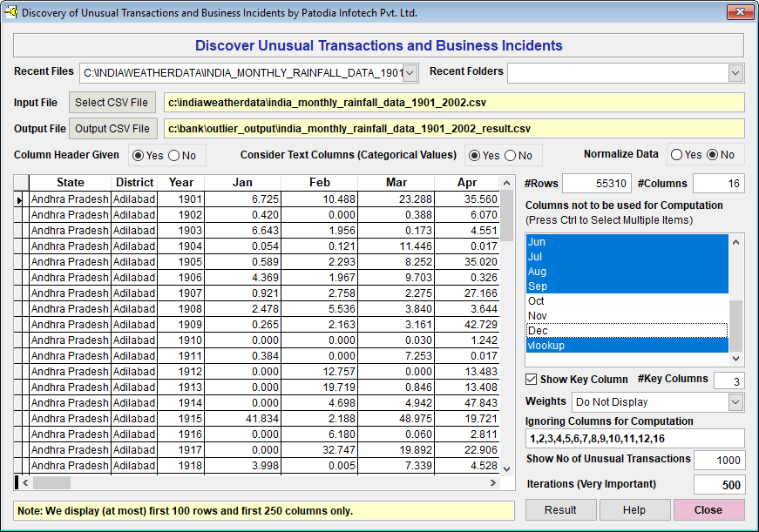Select 'No' for Consider Text Columns
Image resolution: width=759 pixels, height=532 pixels.
tap(511, 156)
